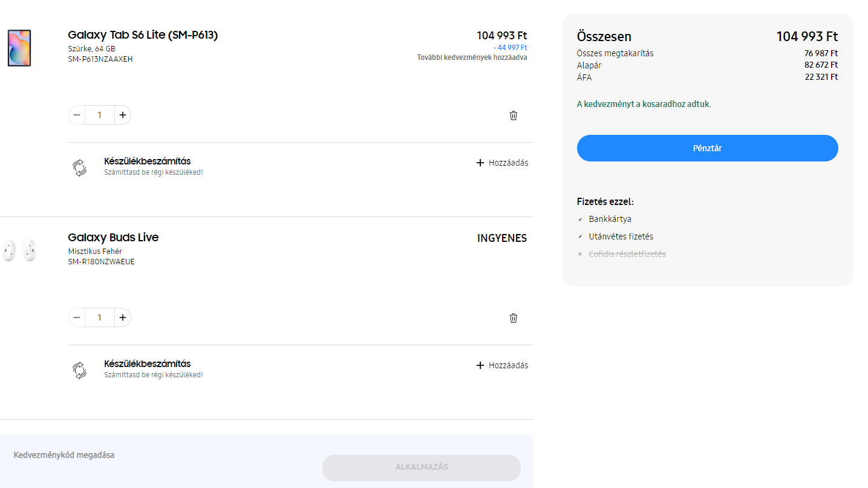Open Galaxy Buds Live product title

pyautogui.click(x=113, y=238)
